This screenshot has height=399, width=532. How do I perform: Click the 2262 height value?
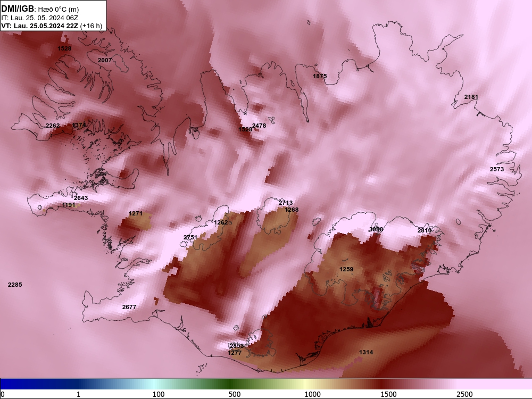(53, 126)
